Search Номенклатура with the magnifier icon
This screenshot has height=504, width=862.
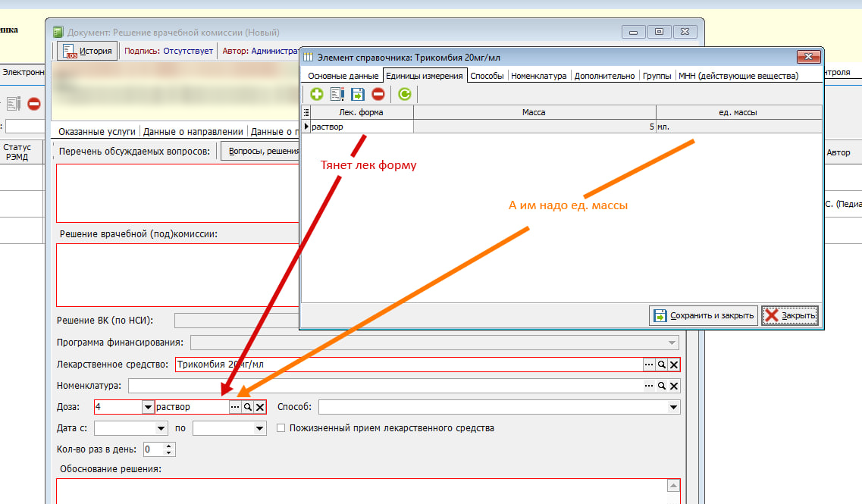click(662, 386)
